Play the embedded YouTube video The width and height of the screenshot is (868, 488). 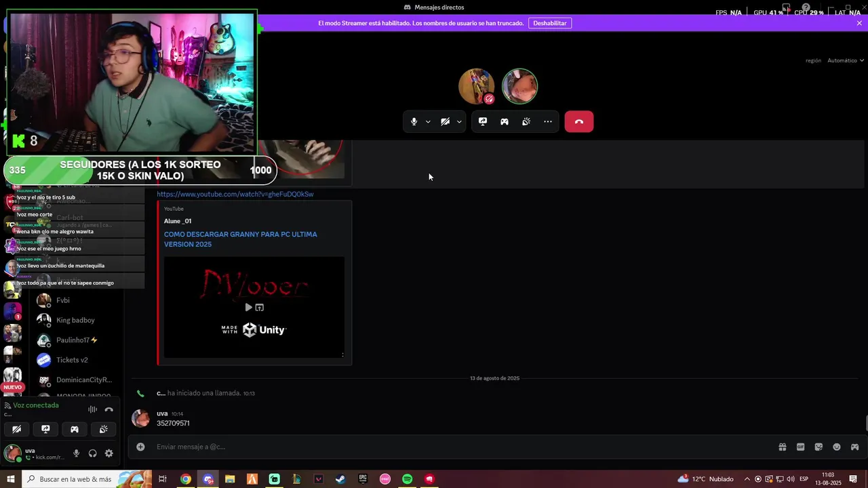click(x=248, y=307)
